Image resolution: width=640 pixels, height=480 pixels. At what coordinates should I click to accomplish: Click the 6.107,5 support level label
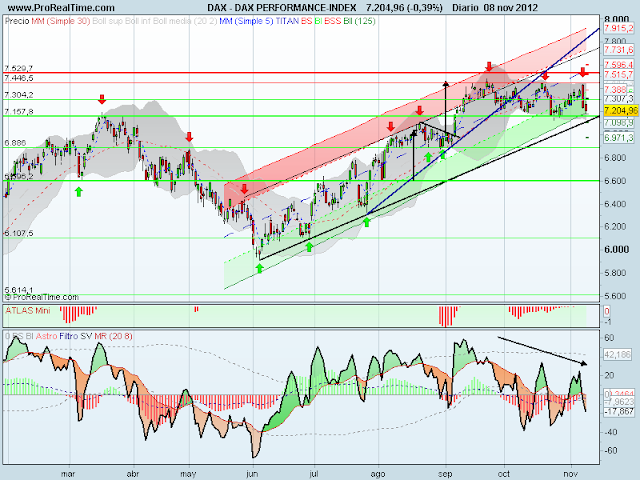(x=19, y=233)
